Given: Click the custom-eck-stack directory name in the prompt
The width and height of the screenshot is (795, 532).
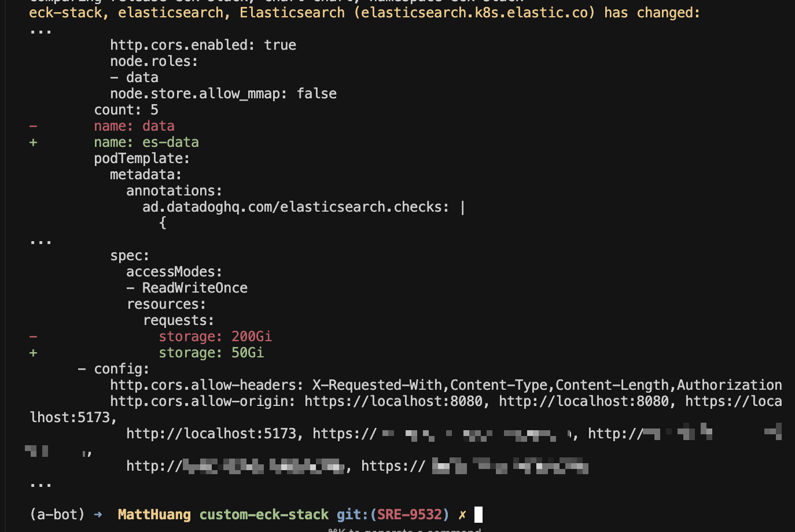Looking at the screenshot, I should (264, 515).
